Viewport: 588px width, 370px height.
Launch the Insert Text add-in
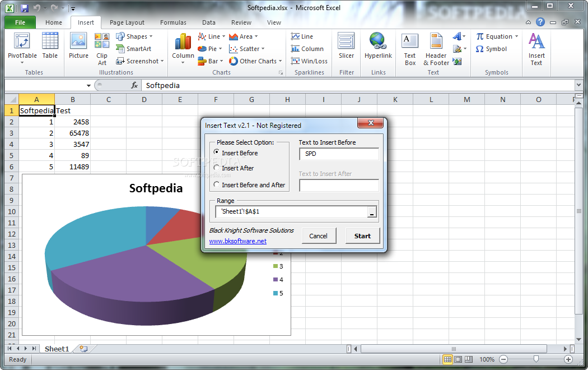pos(536,49)
